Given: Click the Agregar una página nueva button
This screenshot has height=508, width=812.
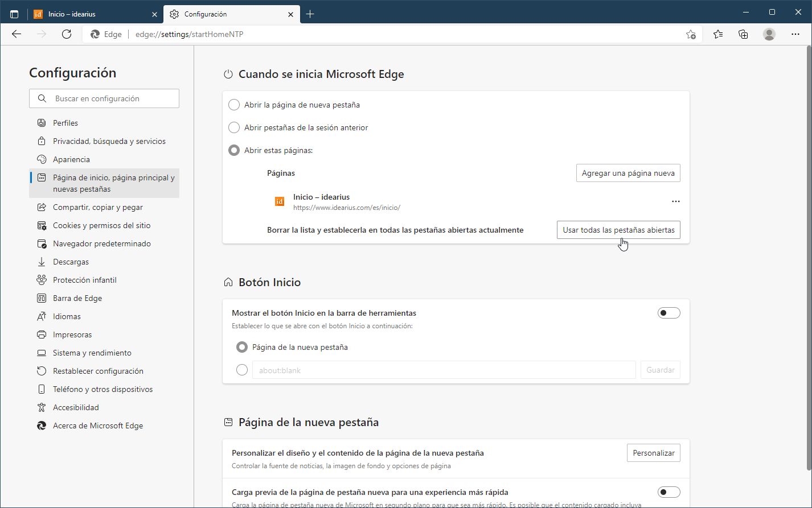Looking at the screenshot, I should coord(628,173).
